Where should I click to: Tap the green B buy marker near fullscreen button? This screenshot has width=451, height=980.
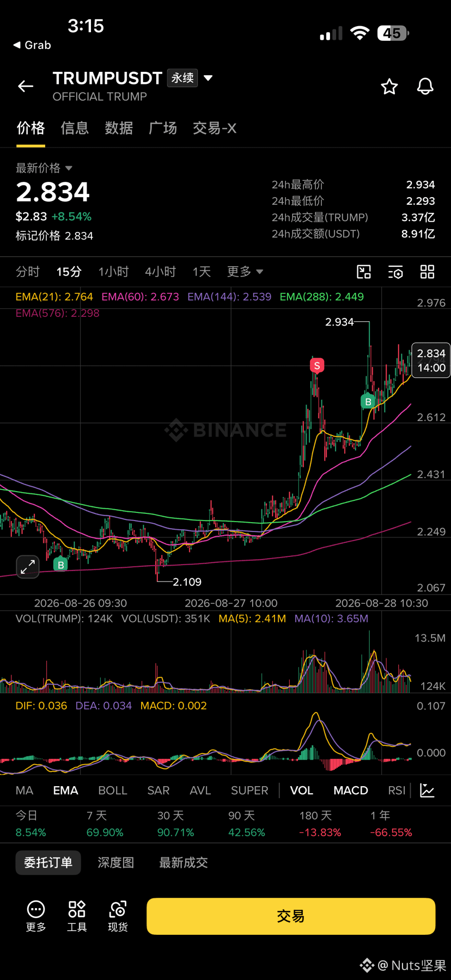pos(61,565)
